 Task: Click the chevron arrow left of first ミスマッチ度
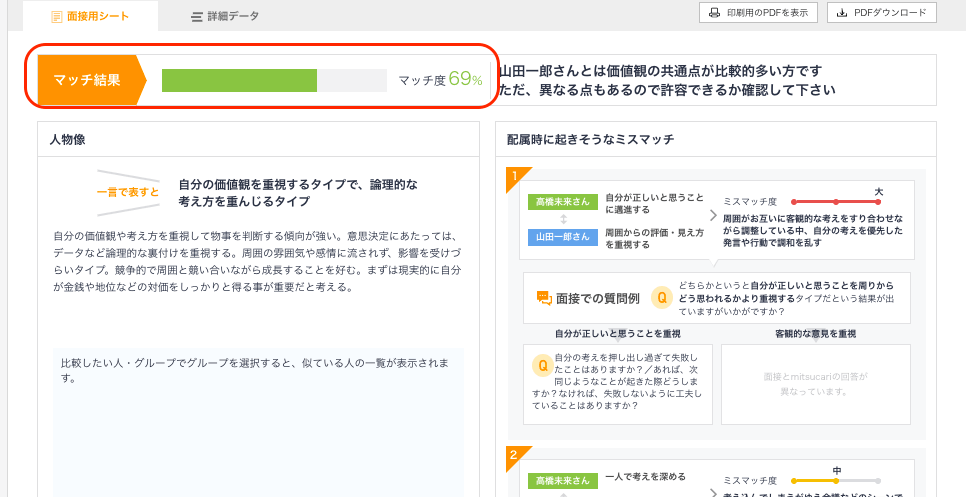(712, 215)
